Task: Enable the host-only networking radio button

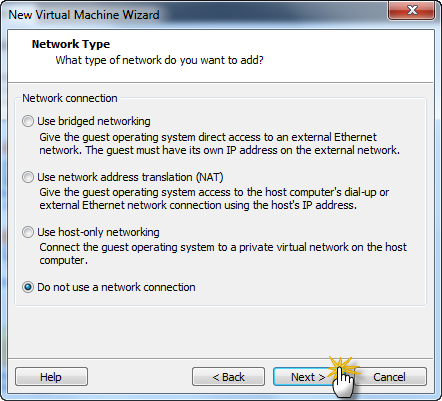Action: (28, 232)
